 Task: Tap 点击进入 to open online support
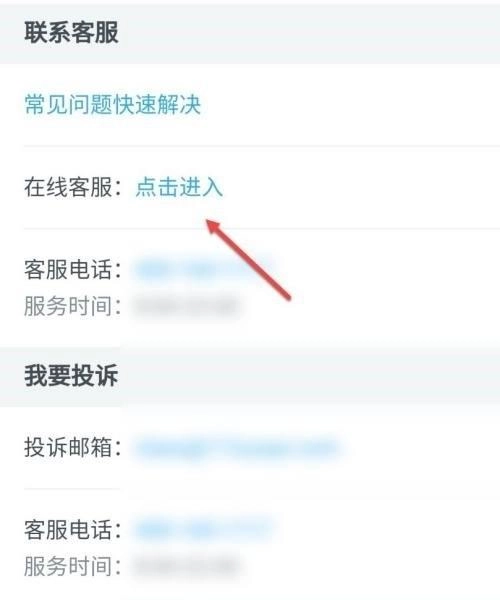[x=179, y=187]
